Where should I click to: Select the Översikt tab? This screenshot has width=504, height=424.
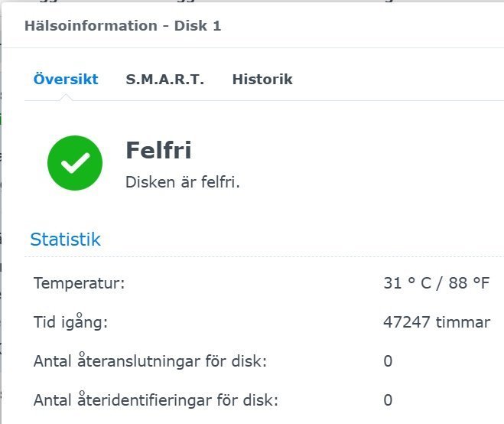(x=66, y=80)
